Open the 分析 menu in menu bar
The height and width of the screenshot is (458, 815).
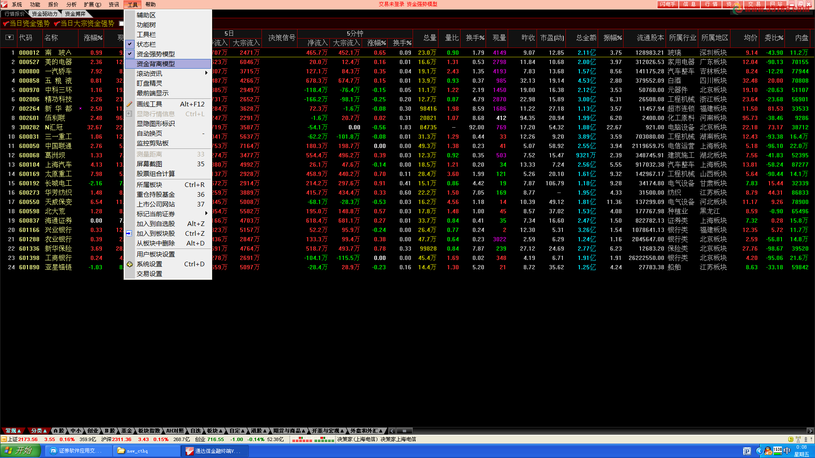tap(71, 5)
